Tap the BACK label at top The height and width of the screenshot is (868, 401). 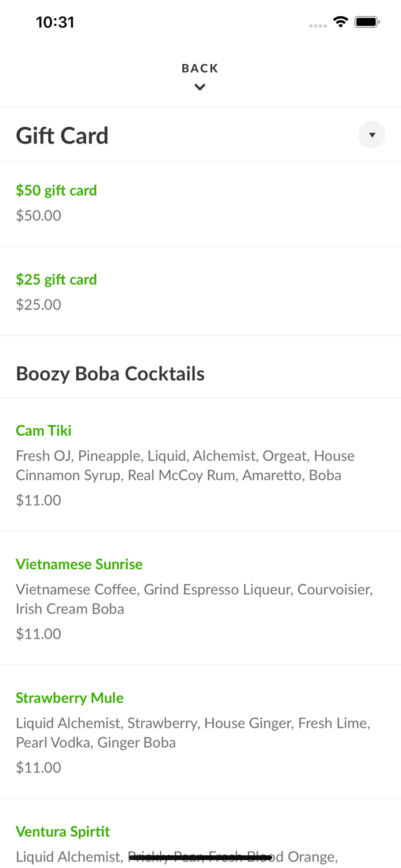coord(200,68)
